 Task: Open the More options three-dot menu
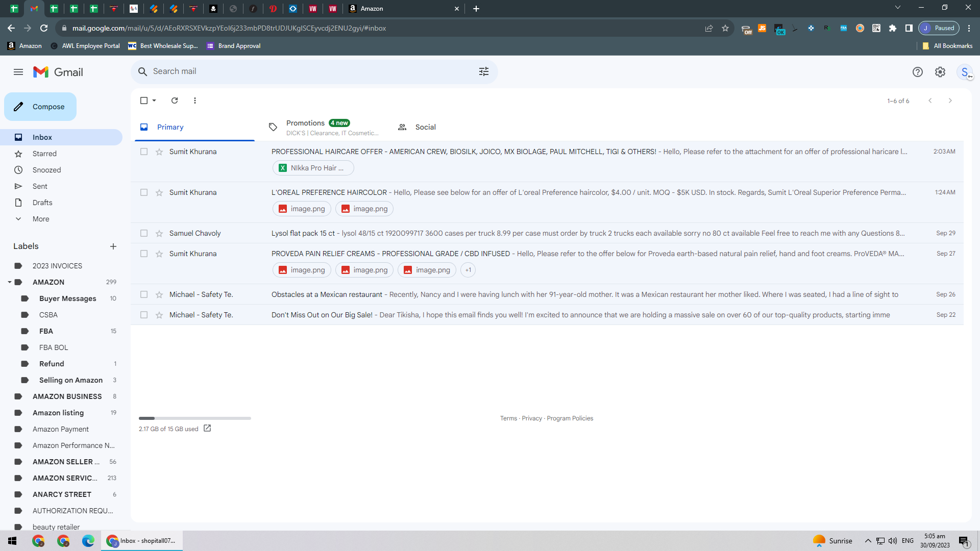click(x=195, y=101)
